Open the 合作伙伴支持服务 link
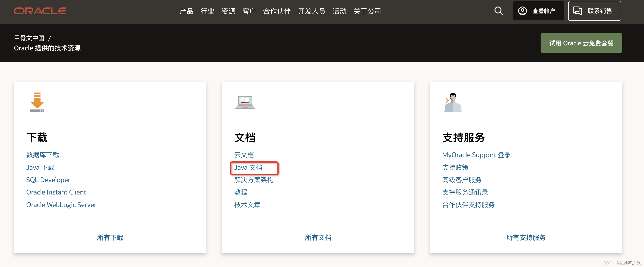 pos(468,205)
